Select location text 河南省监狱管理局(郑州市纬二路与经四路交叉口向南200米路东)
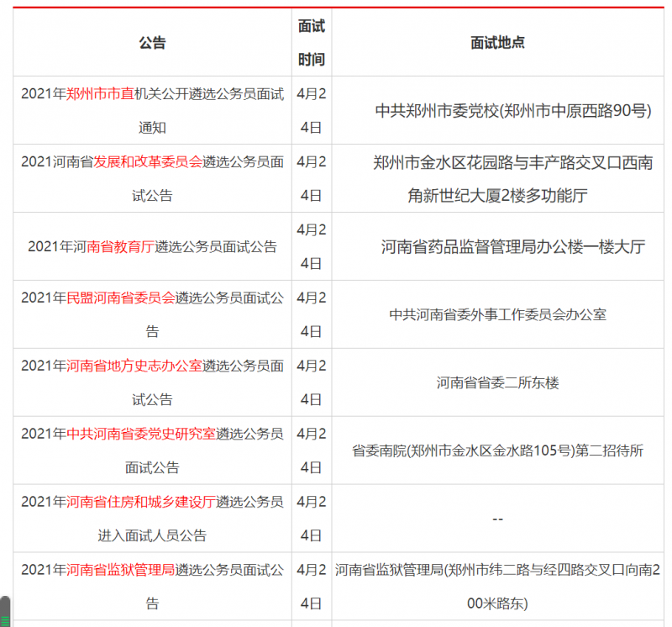Screen dimensions: 672x627 click(x=497, y=587)
